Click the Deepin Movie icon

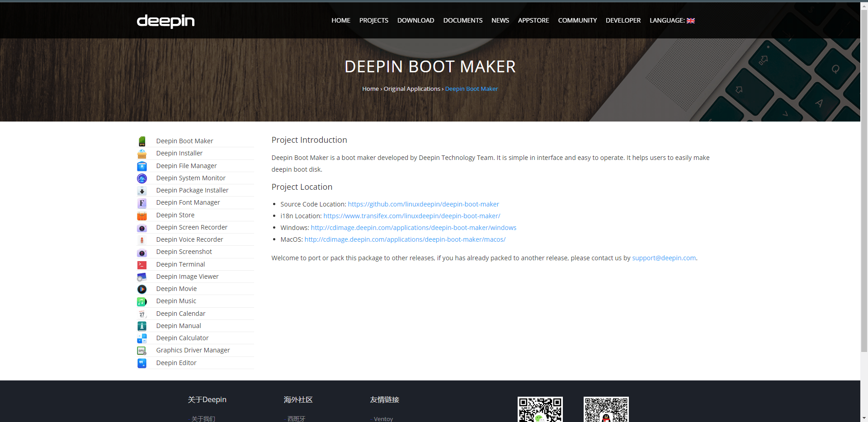(x=142, y=289)
